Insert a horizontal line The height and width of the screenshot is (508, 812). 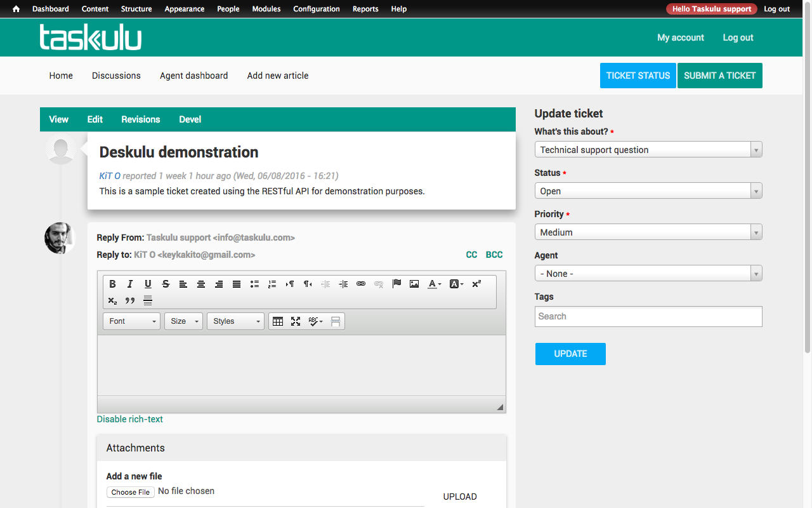click(x=148, y=300)
